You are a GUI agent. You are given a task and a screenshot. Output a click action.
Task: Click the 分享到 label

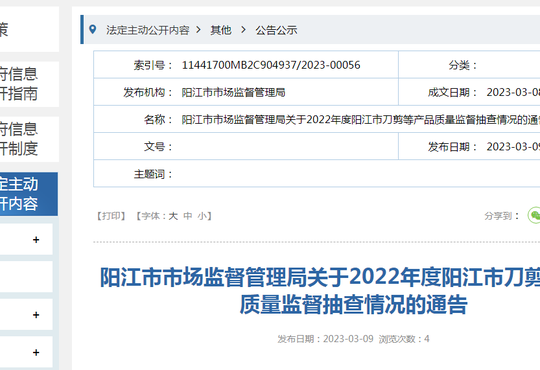click(501, 216)
